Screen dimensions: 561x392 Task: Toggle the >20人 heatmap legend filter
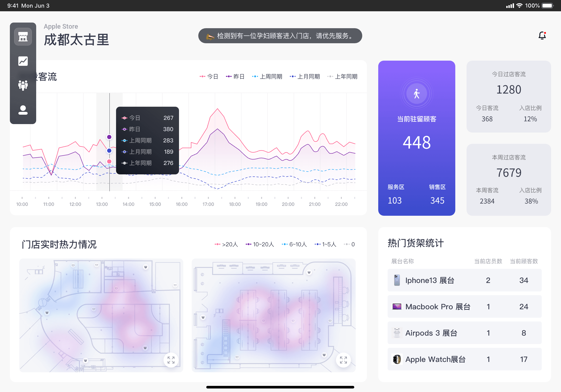click(x=226, y=244)
